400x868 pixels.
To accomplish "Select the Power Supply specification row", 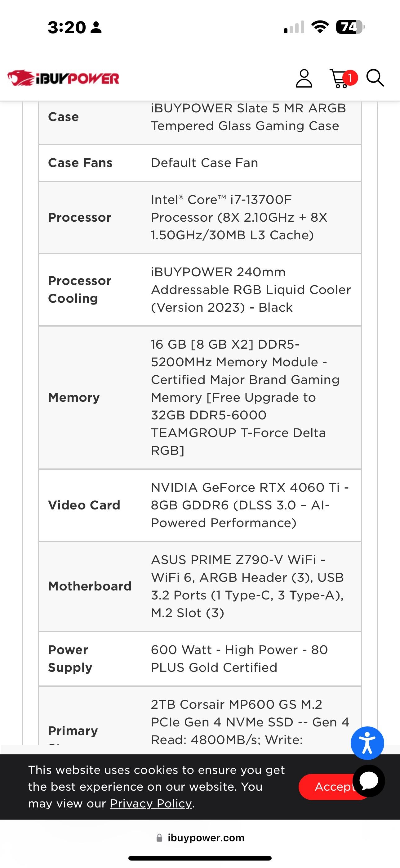I will 200,658.
